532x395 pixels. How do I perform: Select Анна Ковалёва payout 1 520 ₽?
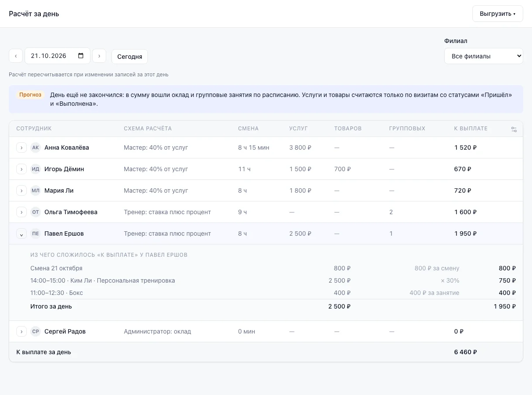click(x=465, y=147)
